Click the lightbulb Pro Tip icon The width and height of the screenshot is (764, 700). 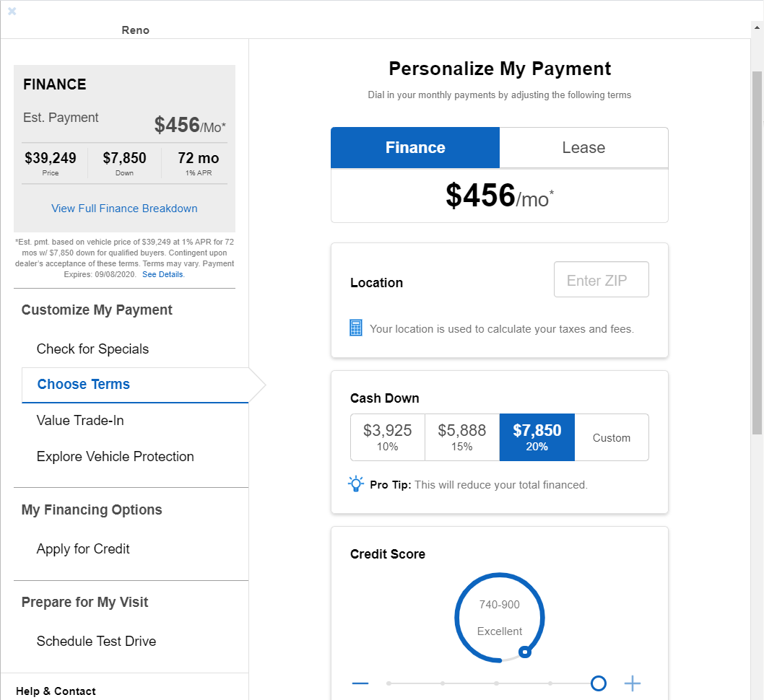point(356,484)
